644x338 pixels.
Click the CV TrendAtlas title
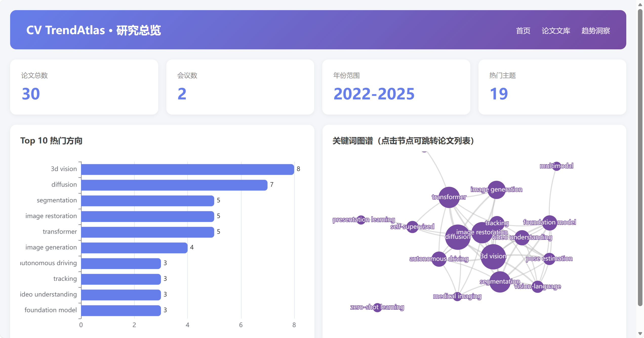click(93, 30)
